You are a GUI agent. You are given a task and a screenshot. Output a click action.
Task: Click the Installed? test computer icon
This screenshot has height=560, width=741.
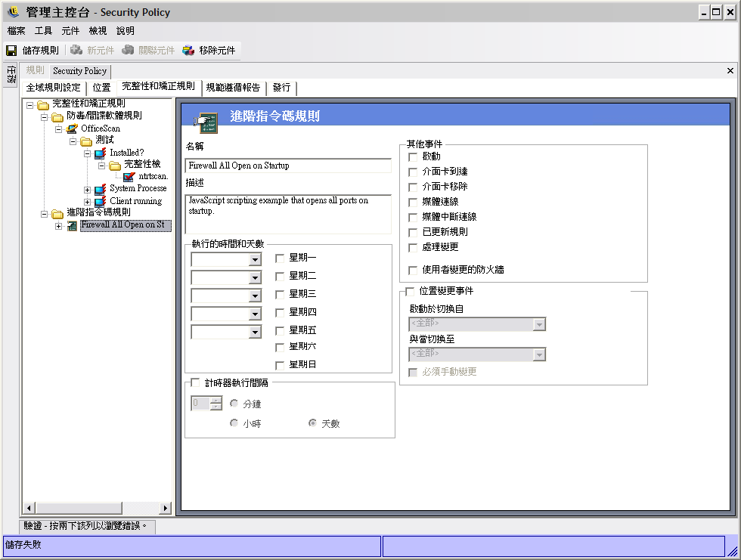pos(100,153)
